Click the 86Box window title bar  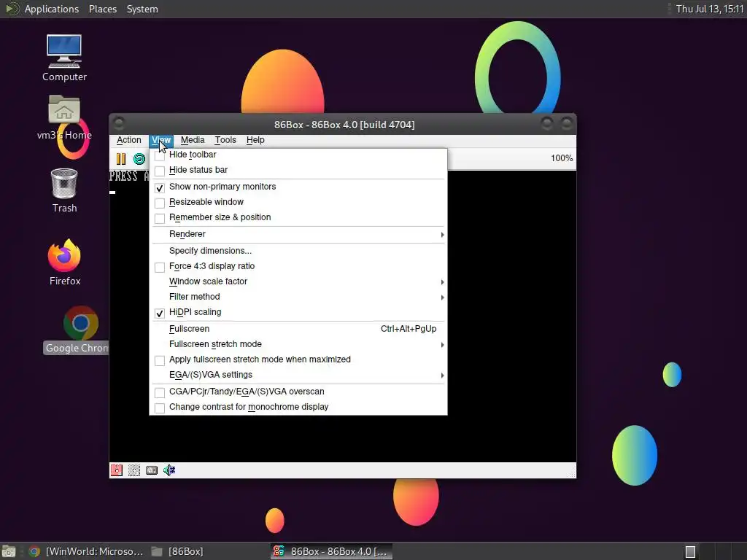pos(344,125)
